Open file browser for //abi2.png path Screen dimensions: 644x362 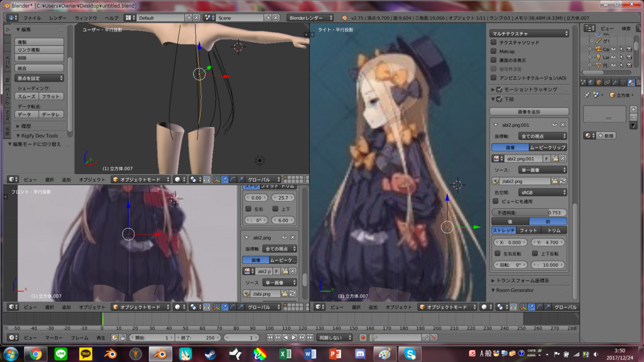(555, 181)
